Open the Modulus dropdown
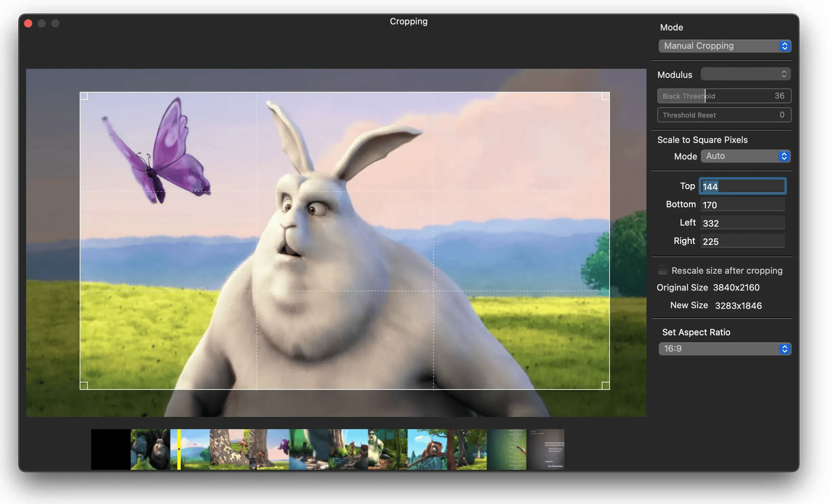 point(746,74)
